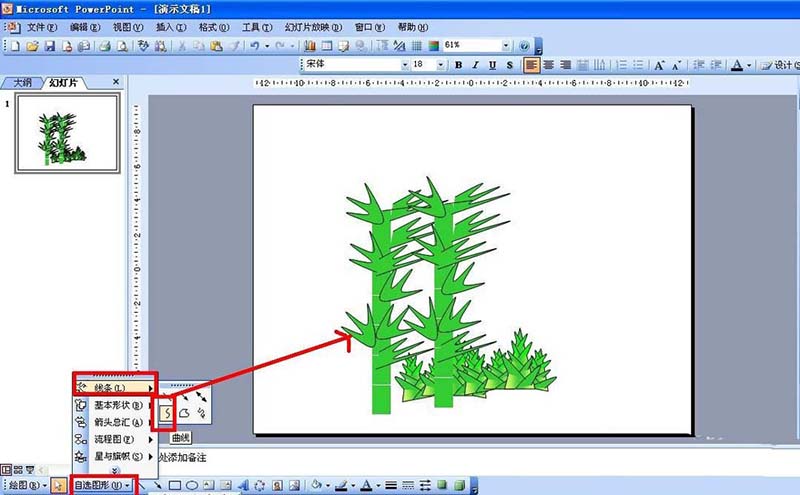Expand the 星与旗帜 submenu

click(x=113, y=456)
